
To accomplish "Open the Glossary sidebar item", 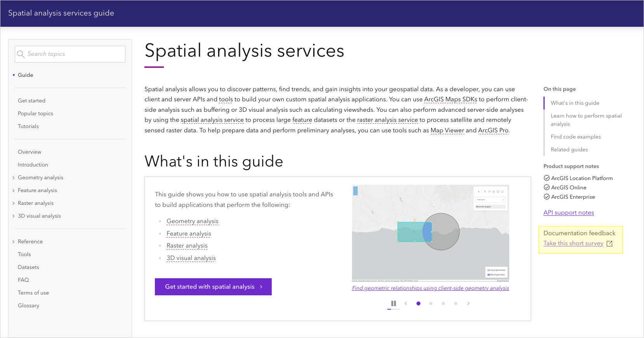I will pyautogui.click(x=28, y=305).
